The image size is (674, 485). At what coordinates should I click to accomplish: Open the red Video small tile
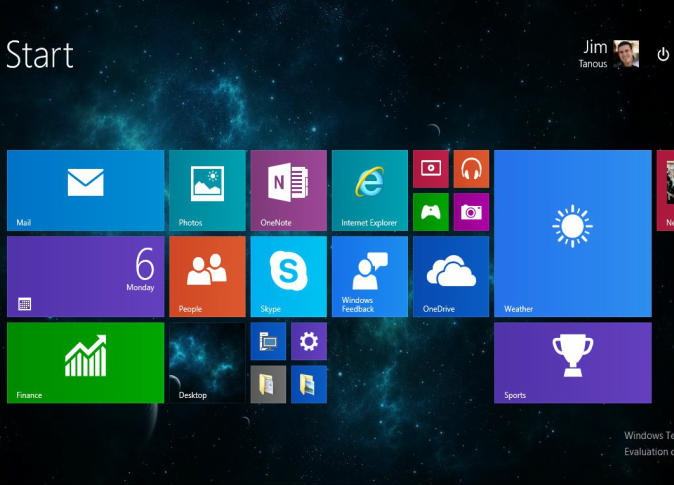click(x=431, y=169)
